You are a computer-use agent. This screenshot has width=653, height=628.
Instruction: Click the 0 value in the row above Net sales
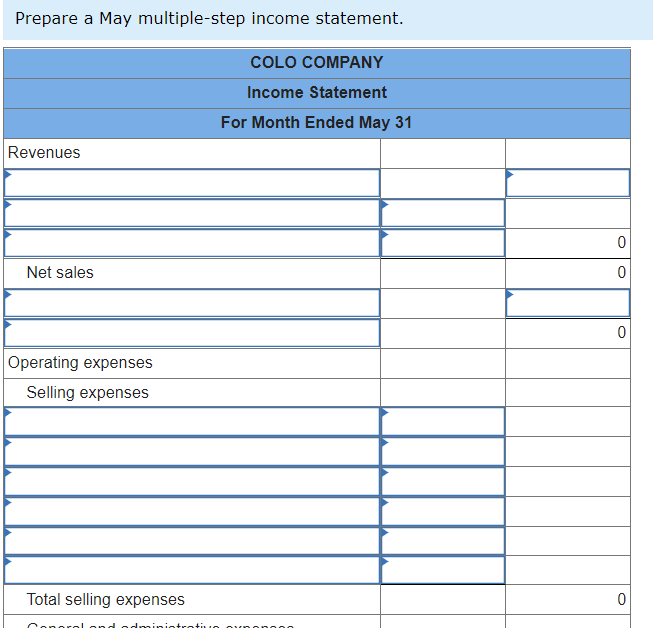(x=621, y=242)
